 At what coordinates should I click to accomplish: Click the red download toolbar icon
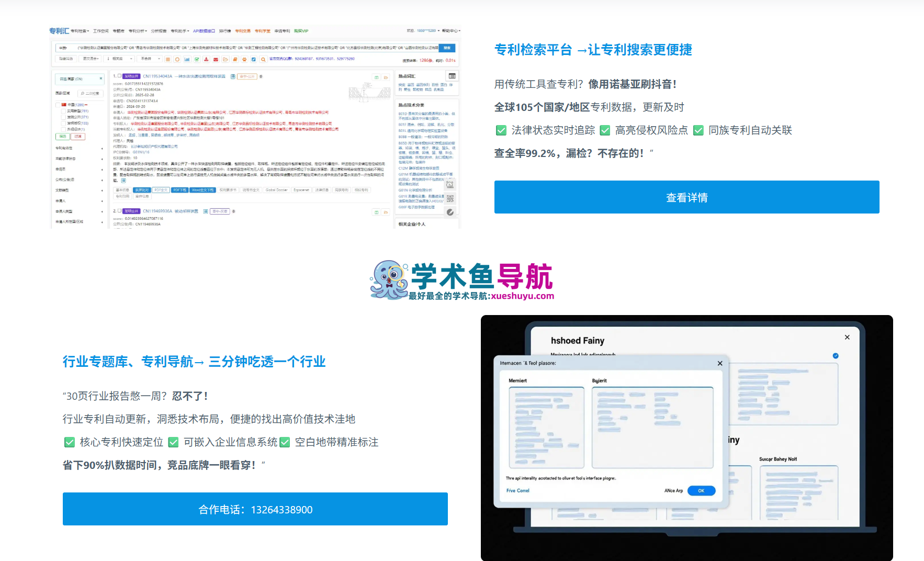point(206,59)
